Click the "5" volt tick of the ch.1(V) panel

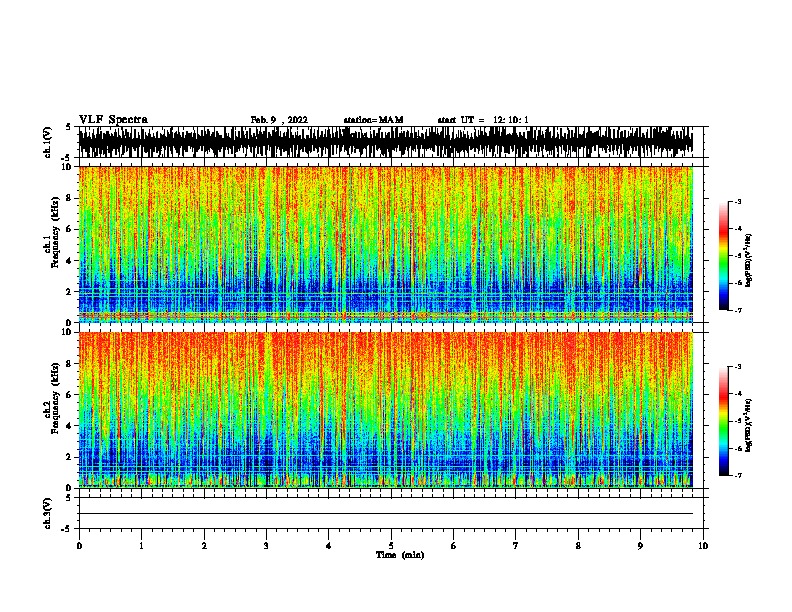click(x=68, y=127)
